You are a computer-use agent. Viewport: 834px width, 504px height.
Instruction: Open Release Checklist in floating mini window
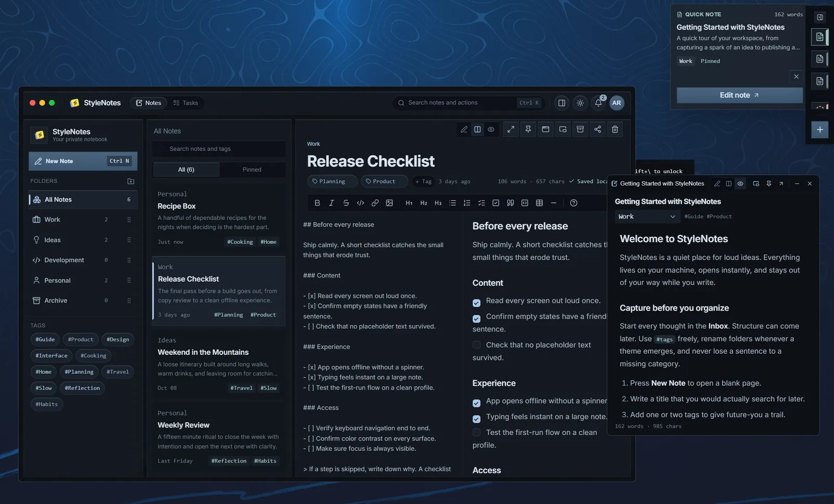(x=563, y=129)
